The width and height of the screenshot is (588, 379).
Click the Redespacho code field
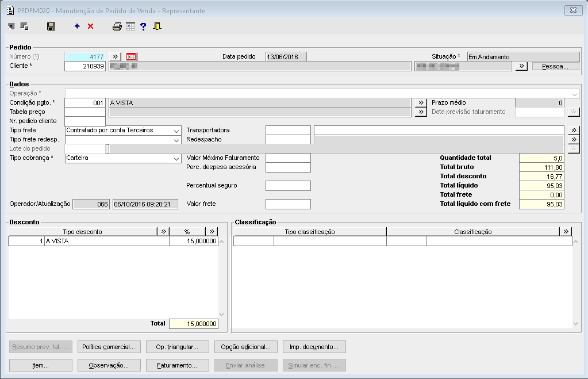288,140
